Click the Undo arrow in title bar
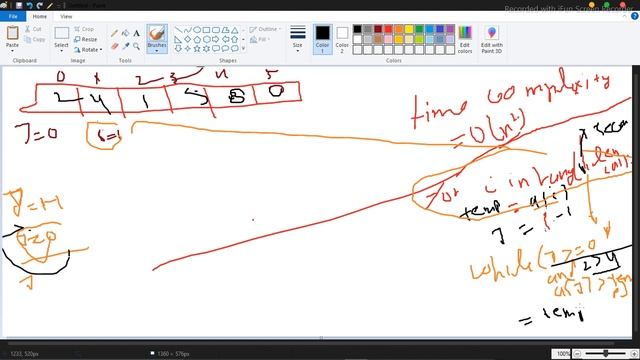640x360 pixels. [x=29, y=5]
